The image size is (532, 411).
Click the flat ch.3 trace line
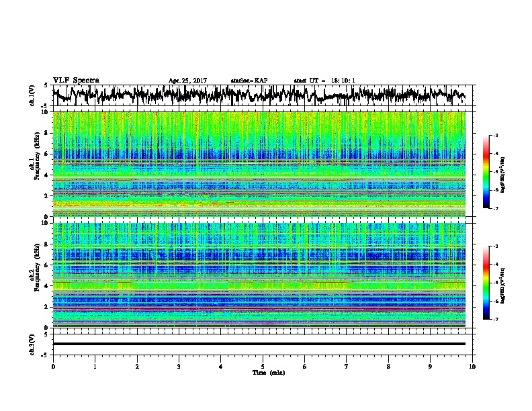259,344
